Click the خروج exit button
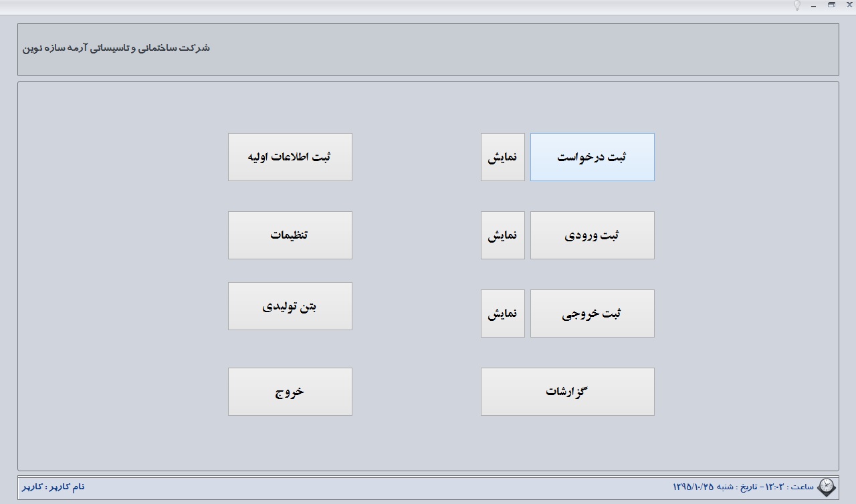 click(x=290, y=392)
